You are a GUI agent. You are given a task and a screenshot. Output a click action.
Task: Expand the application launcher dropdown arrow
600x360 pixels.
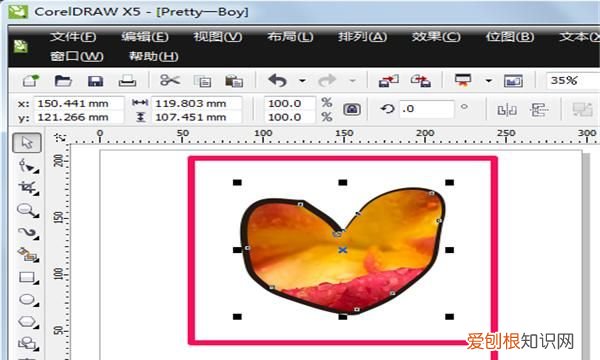coord(489,81)
